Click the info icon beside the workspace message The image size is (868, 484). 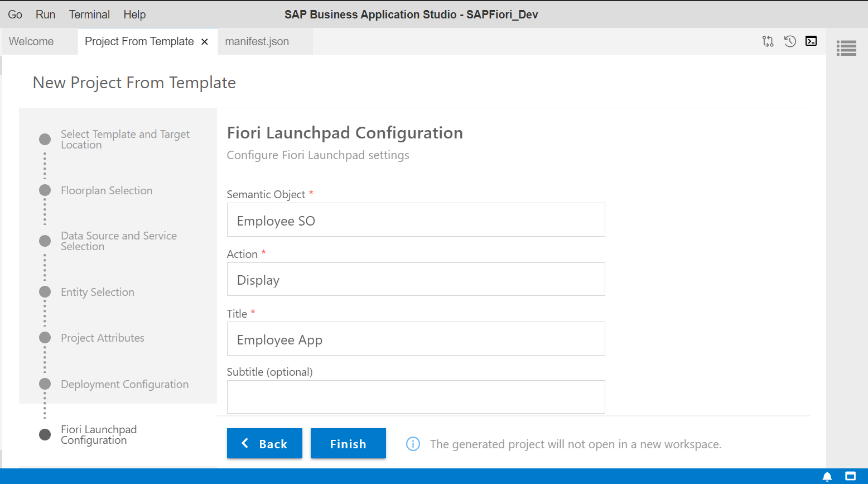[x=413, y=444]
